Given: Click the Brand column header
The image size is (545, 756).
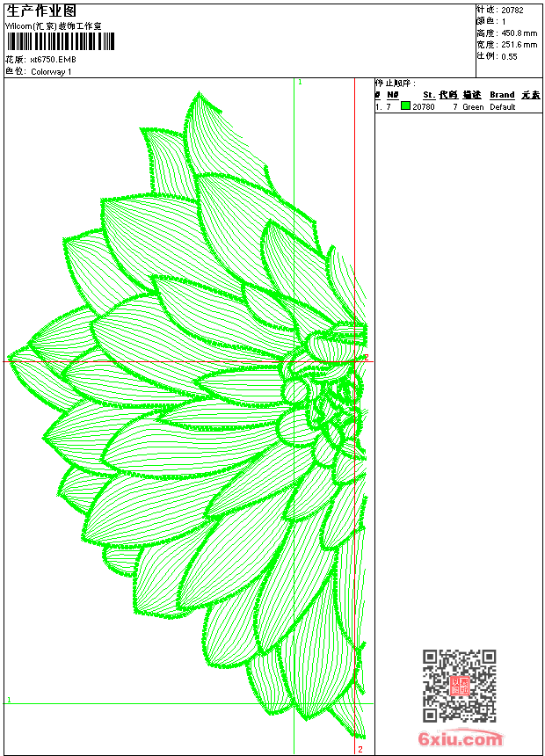Looking at the screenshot, I should (502, 95).
